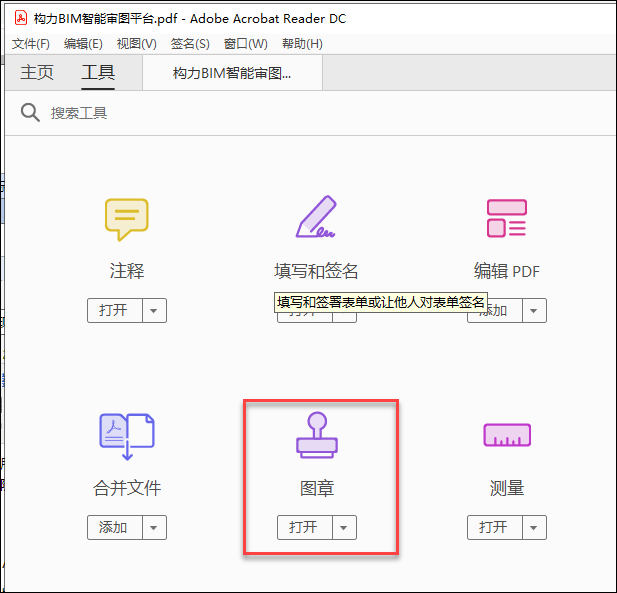The height and width of the screenshot is (593, 617).
Task: Click the 注释 comment bubble icon
Action: click(127, 219)
